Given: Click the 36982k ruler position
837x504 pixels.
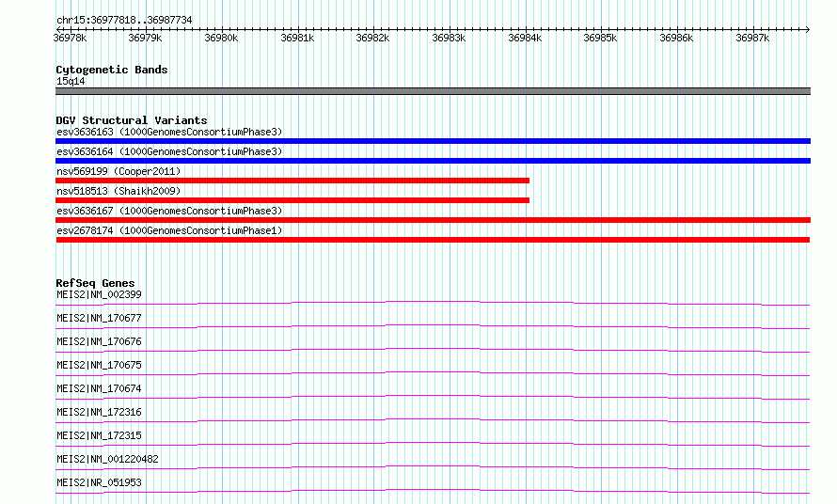Looking at the screenshot, I should [372, 38].
